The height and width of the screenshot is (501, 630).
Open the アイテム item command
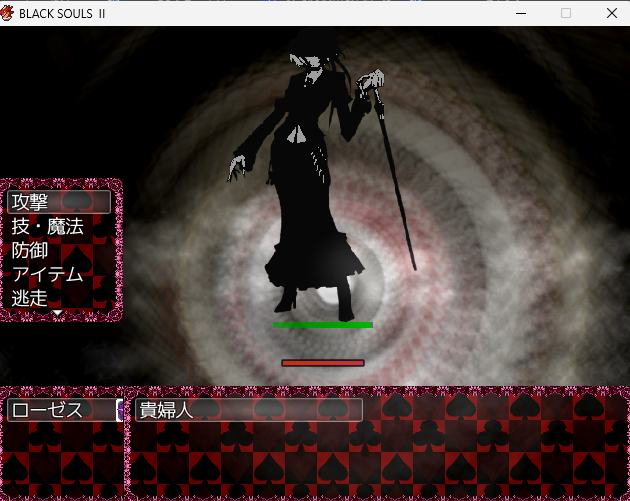pos(47,274)
